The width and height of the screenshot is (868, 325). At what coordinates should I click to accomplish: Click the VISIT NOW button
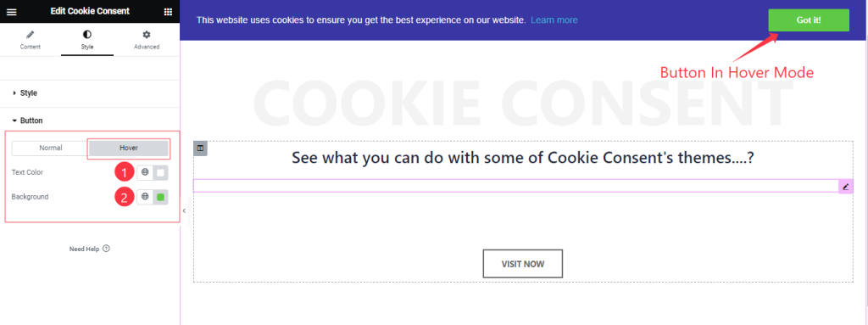click(522, 264)
